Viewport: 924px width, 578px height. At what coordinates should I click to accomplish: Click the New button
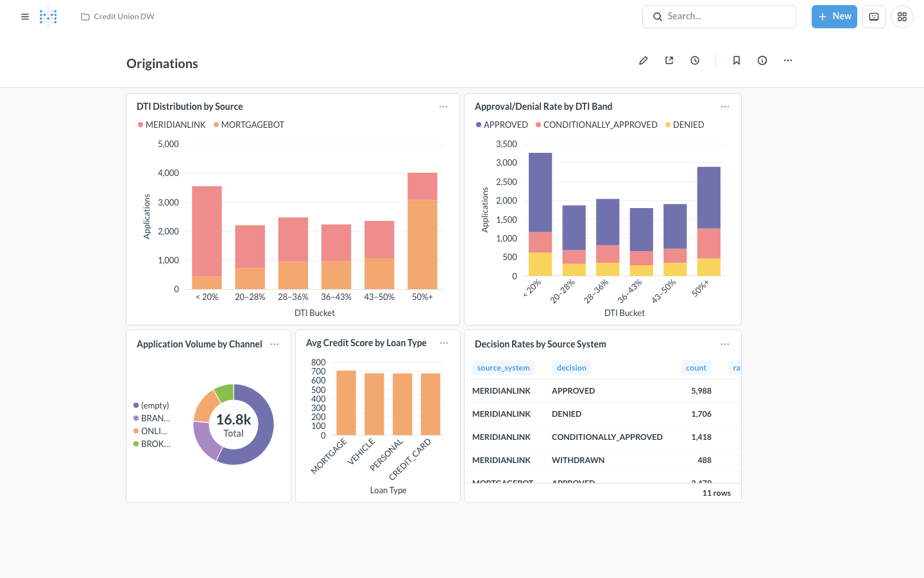coord(834,17)
